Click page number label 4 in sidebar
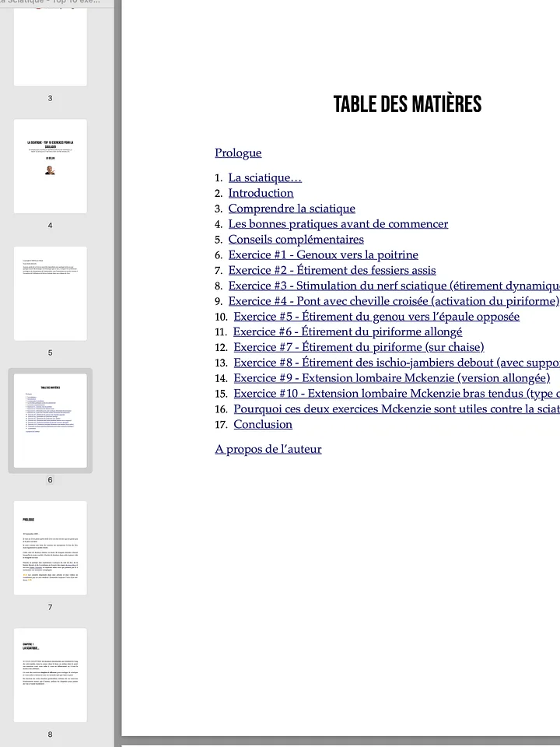560x747 pixels. tap(50, 226)
